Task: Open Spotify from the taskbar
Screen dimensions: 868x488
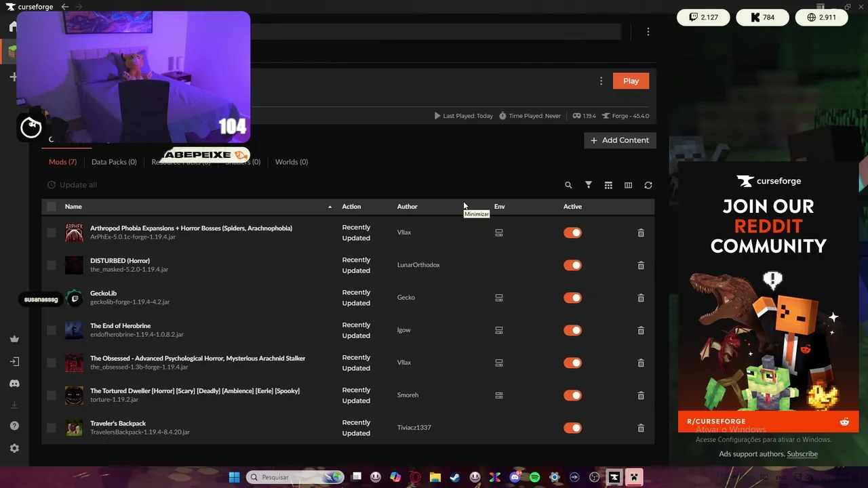Action: point(534,477)
